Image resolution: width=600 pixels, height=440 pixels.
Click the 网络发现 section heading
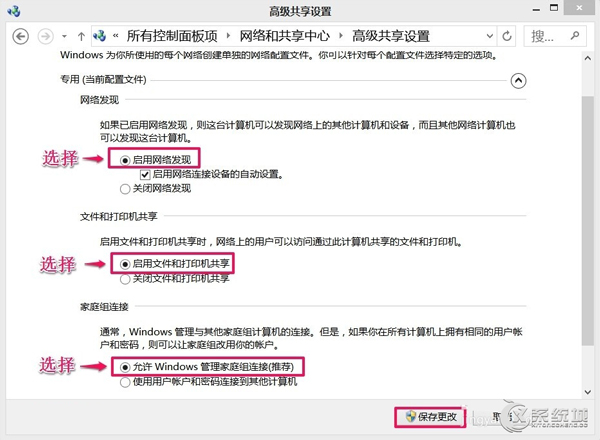[x=99, y=100]
